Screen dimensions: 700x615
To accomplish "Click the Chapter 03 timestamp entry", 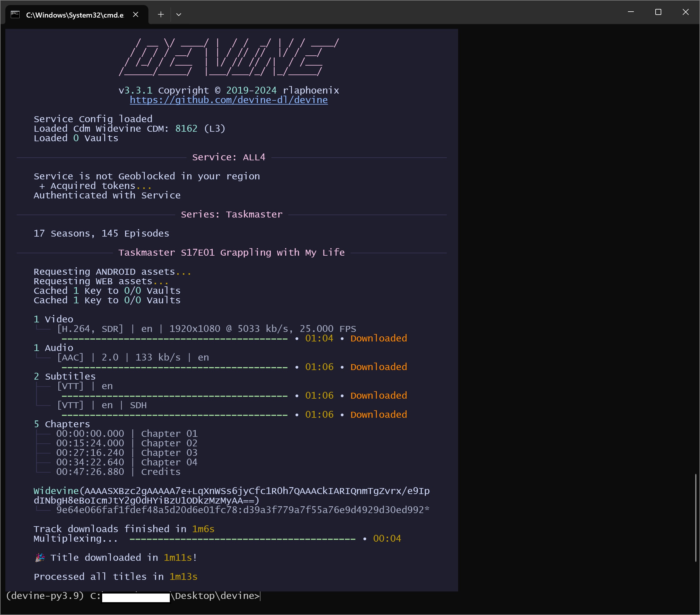I will 90,453.
